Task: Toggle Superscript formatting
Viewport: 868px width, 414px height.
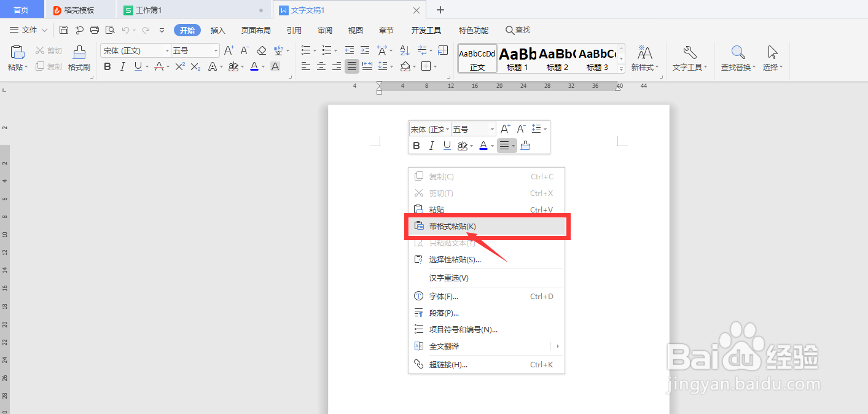Action: 181,66
